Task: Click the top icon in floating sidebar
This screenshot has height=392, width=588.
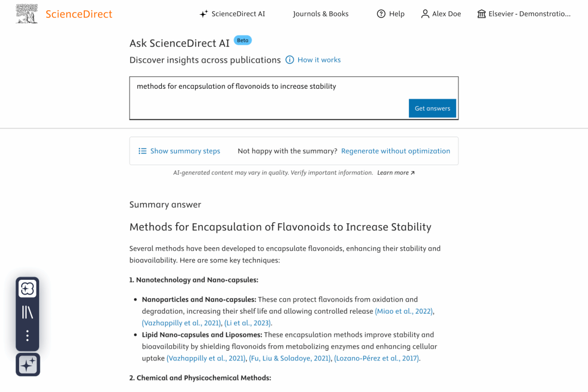Action: (x=28, y=289)
